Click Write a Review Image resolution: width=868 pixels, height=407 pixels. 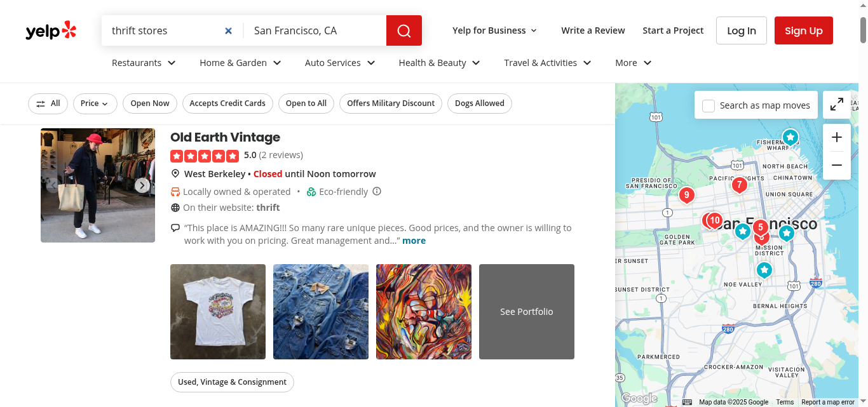tap(593, 30)
